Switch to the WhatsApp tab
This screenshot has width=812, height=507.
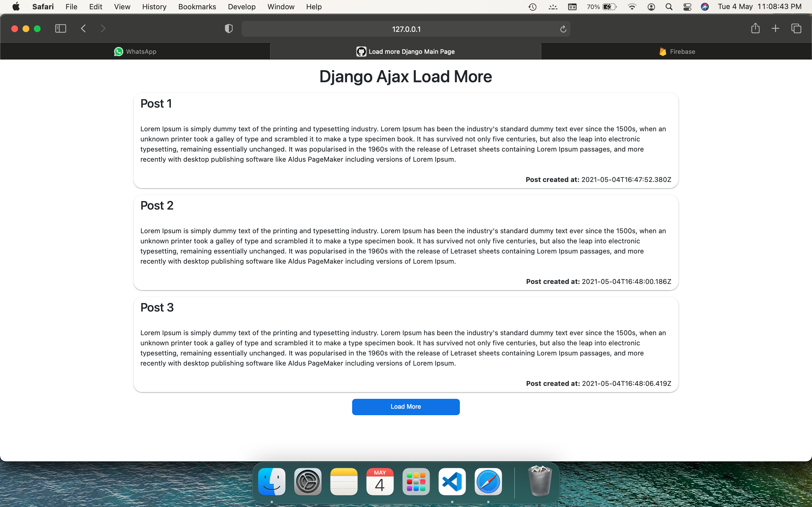tap(135, 52)
